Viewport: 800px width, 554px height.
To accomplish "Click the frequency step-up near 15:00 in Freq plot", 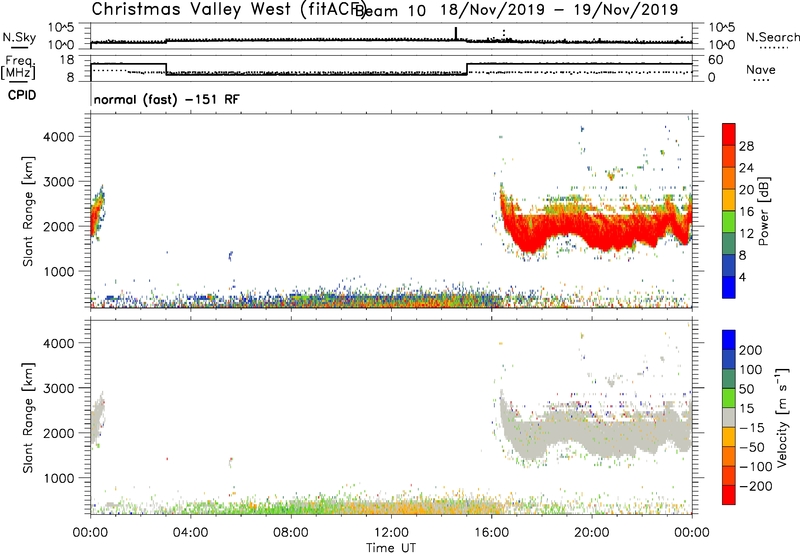I will (x=467, y=69).
